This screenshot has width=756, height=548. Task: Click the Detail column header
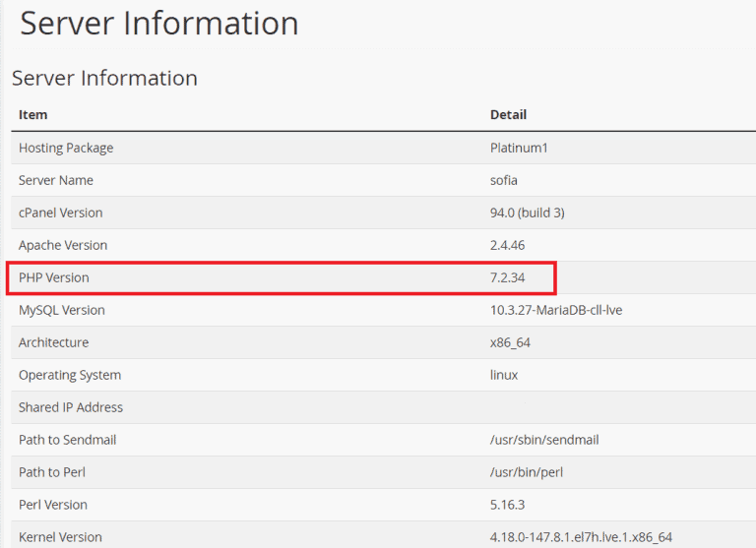(x=508, y=115)
